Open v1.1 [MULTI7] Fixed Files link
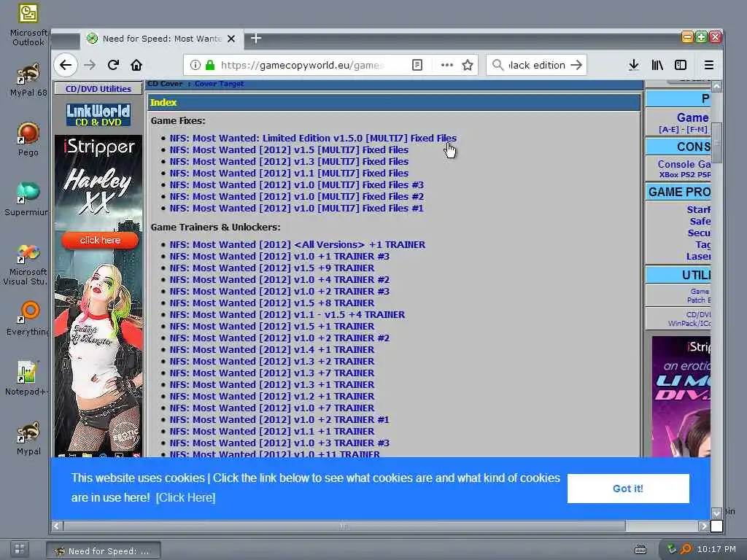Screen dimensions: 747x560 pos(289,174)
